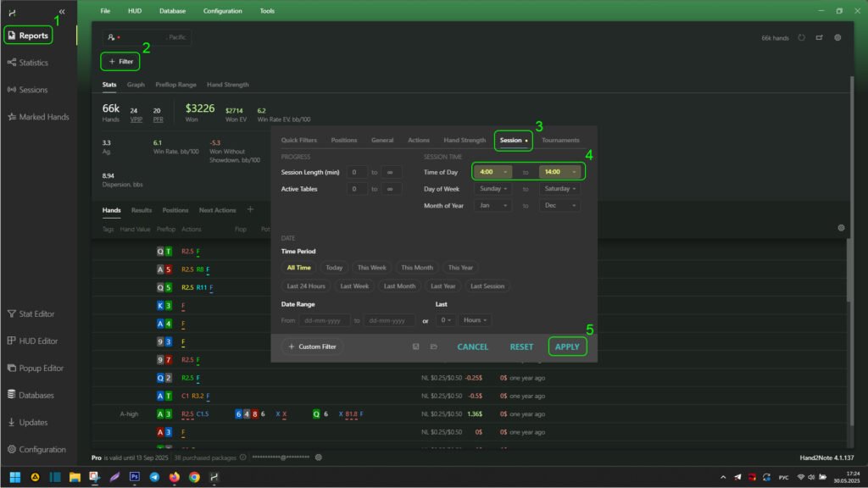
Task: Select the All Time period option
Action: tap(298, 268)
